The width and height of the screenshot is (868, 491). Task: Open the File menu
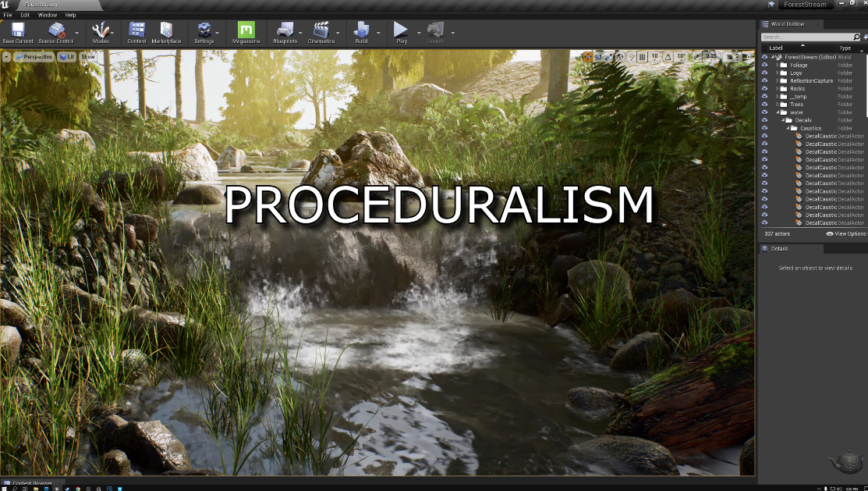(x=8, y=15)
